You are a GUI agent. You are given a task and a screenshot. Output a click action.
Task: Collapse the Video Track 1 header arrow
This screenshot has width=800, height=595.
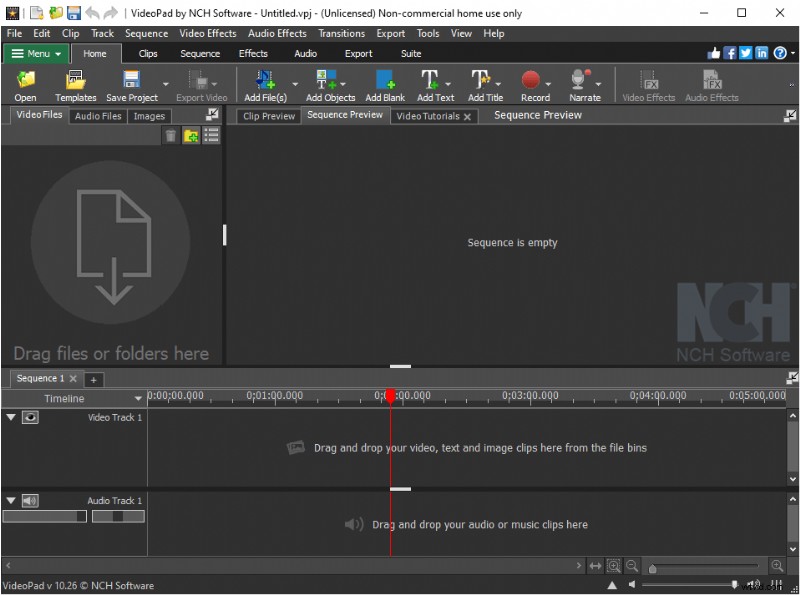(10, 417)
